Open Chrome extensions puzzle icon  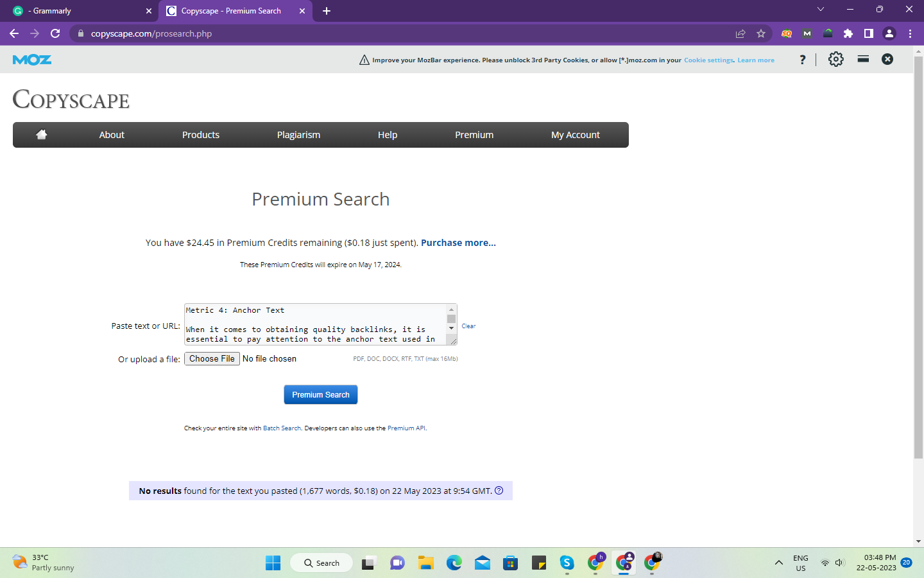click(848, 33)
